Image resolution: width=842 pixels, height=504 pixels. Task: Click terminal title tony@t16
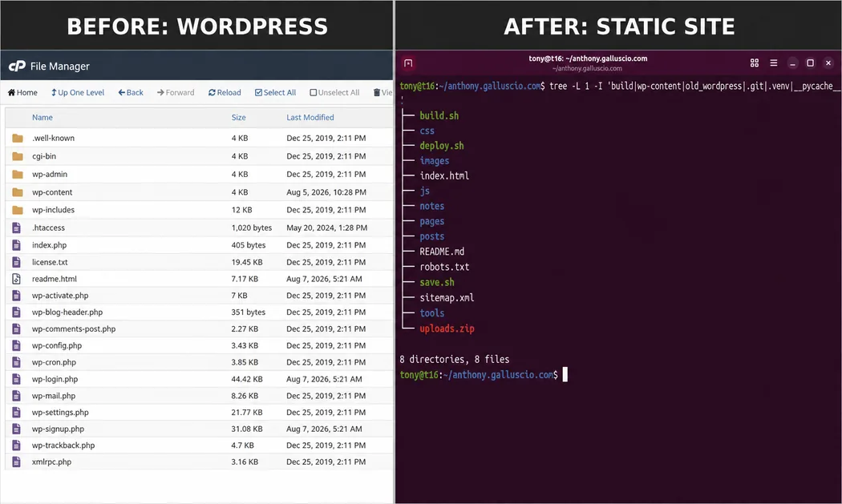[x=588, y=58]
